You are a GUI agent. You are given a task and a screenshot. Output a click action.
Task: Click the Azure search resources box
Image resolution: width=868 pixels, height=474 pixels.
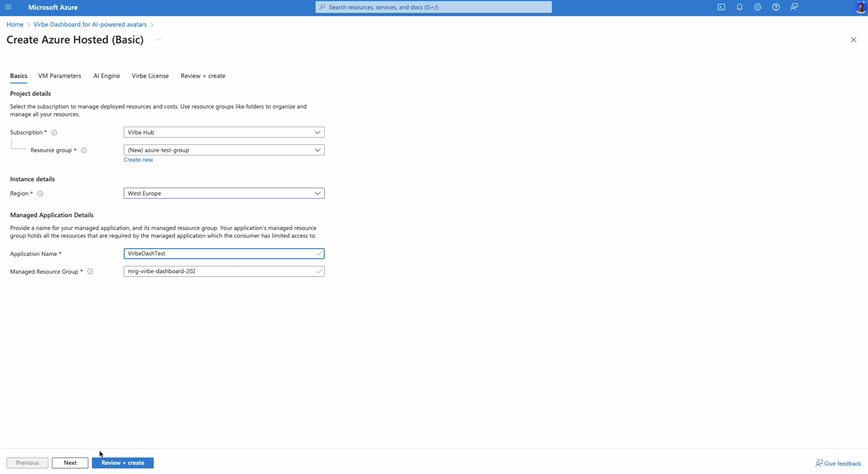433,7
